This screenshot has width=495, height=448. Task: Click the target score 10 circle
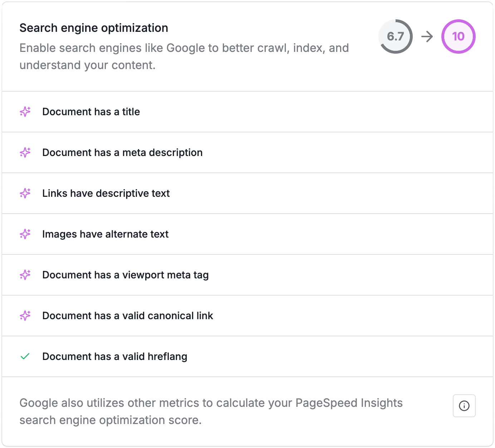[458, 36]
